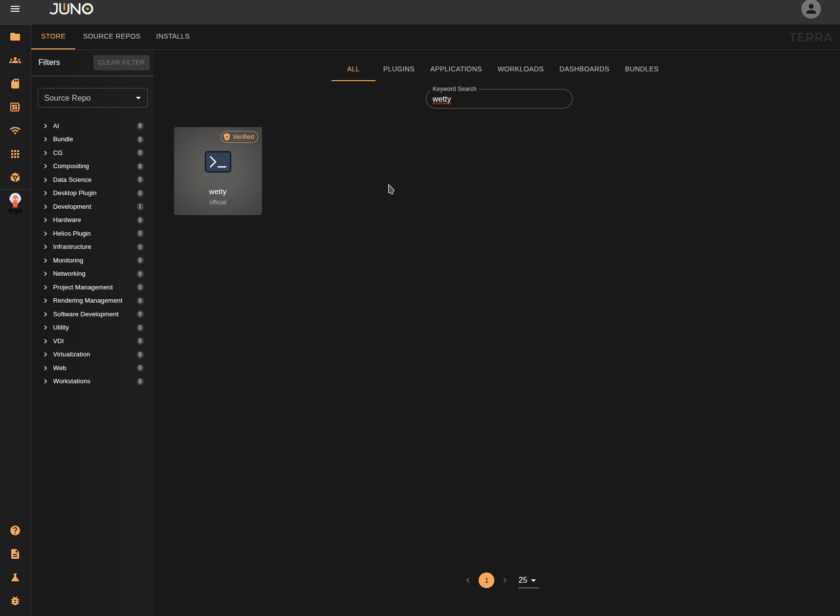
Task: Switch to the PLUGINS tab
Action: [398, 69]
